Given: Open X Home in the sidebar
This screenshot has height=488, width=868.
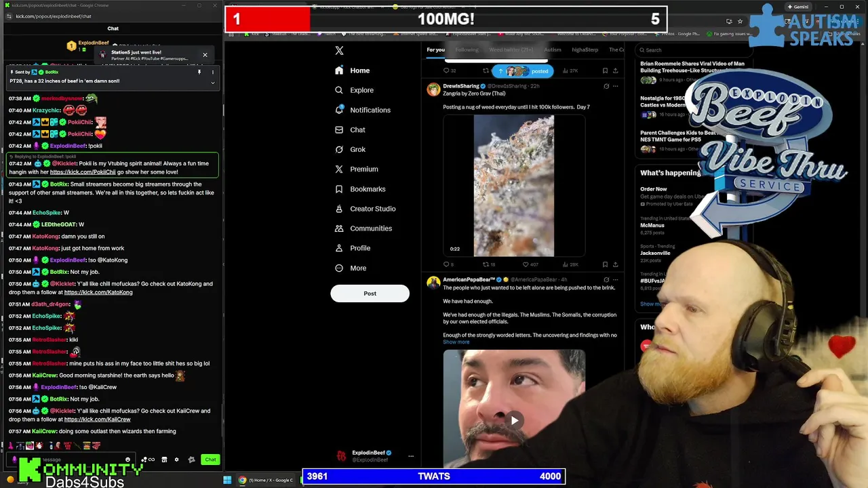Looking at the screenshot, I should pyautogui.click(x=352, y=70).
